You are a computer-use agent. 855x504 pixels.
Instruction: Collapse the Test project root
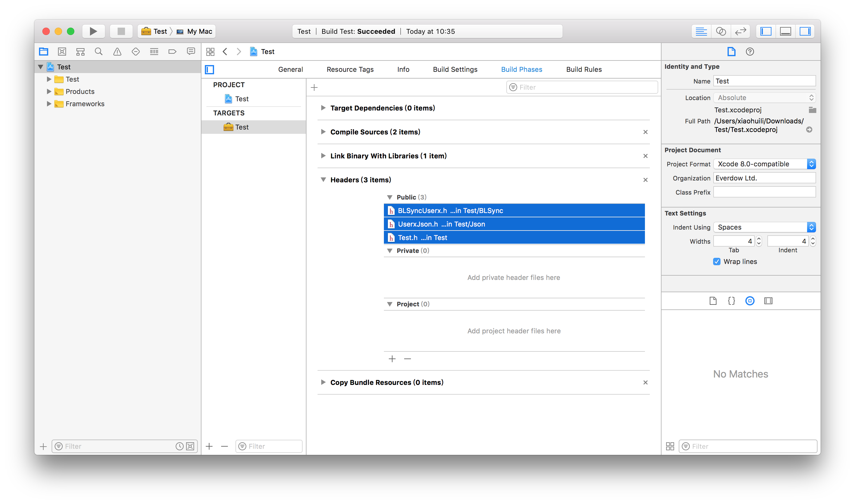41,67
